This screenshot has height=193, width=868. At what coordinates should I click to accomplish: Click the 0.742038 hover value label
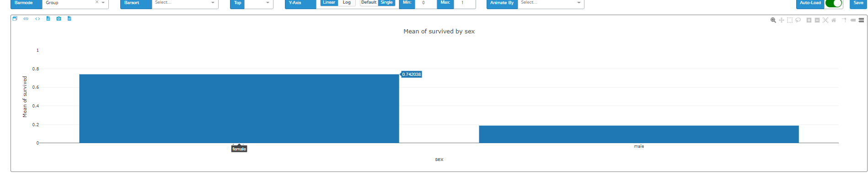click(x=412, y=74)
